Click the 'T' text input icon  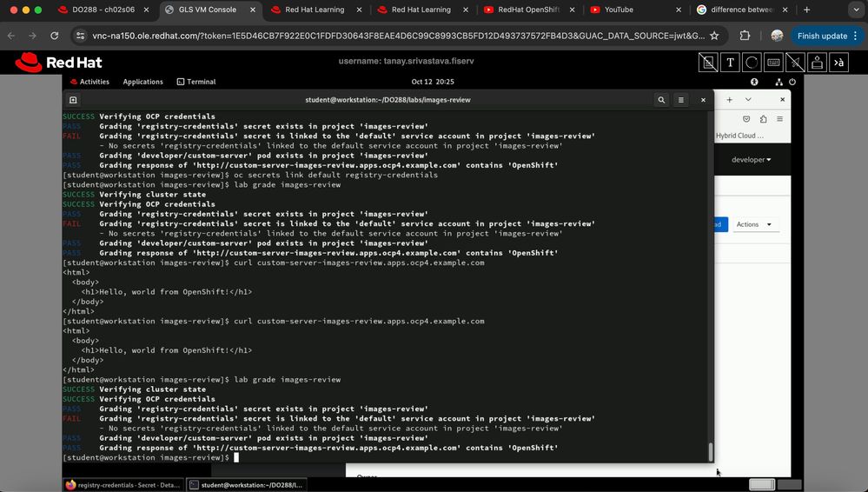pos(730,63)
